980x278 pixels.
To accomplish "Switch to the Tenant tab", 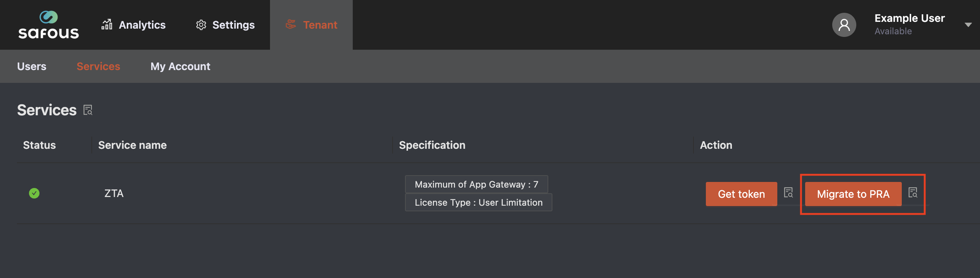I will click(320, 25).
